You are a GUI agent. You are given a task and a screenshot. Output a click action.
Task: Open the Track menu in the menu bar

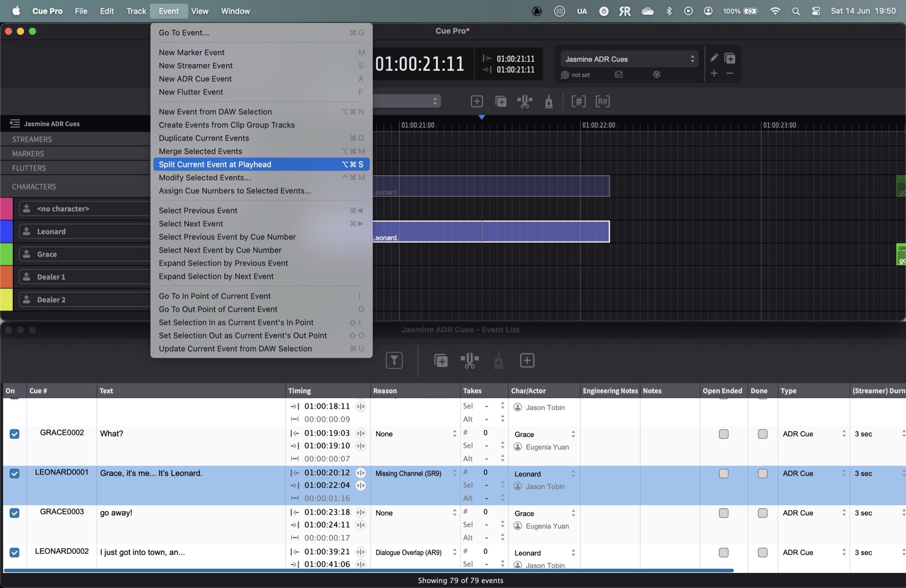pyautogui.click(x=136, y=11)
